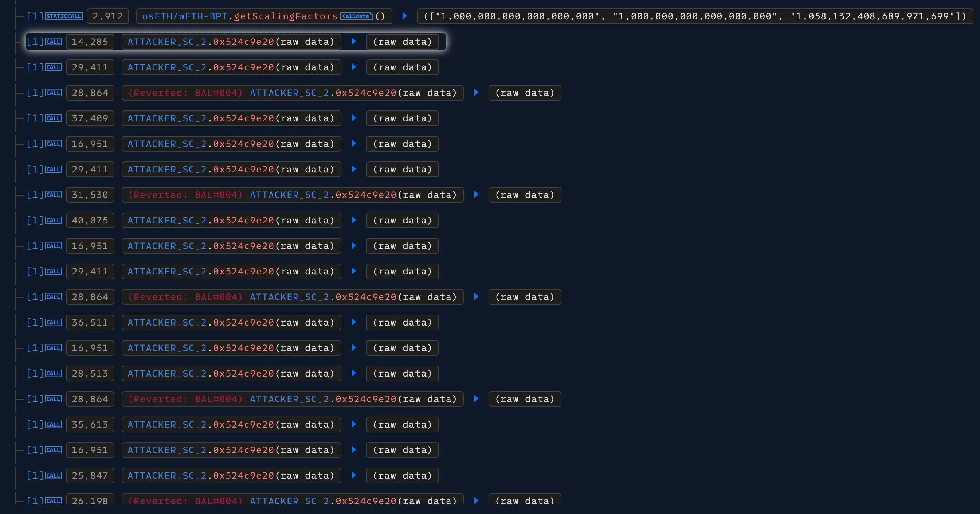The width and height of the screenshot is (980, 514).
Task: Expand the blue arrow on the highlighted 14,285 call
Action: tap(353, 42)
